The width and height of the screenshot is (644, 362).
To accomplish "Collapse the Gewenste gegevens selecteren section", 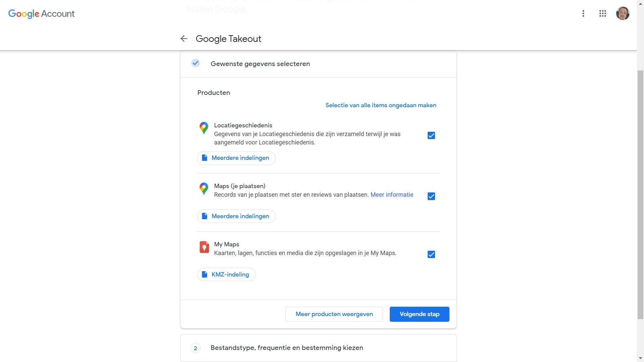I will (x=260, y=64).
